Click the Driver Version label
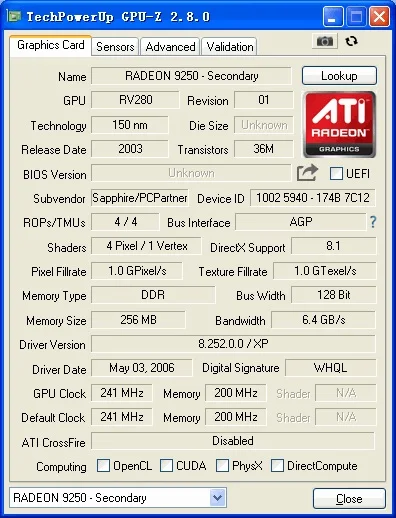 (52, 345)
